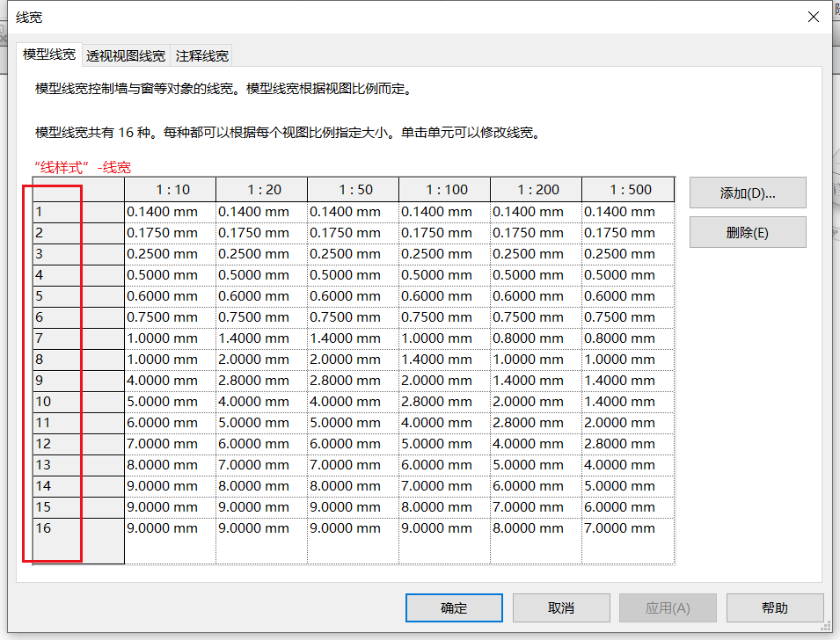Click row 7 value 1.4000 mm under 1 : 20
The image size is (840, 640).
[x=261, y=338]
